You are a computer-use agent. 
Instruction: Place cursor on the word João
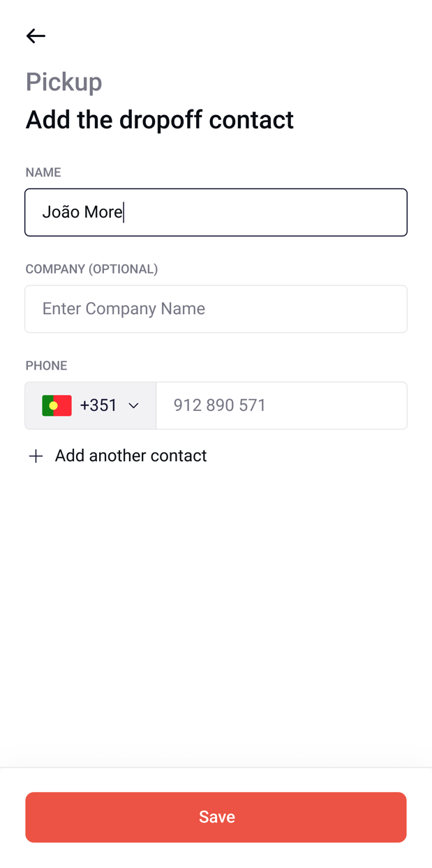click(61, 211)
